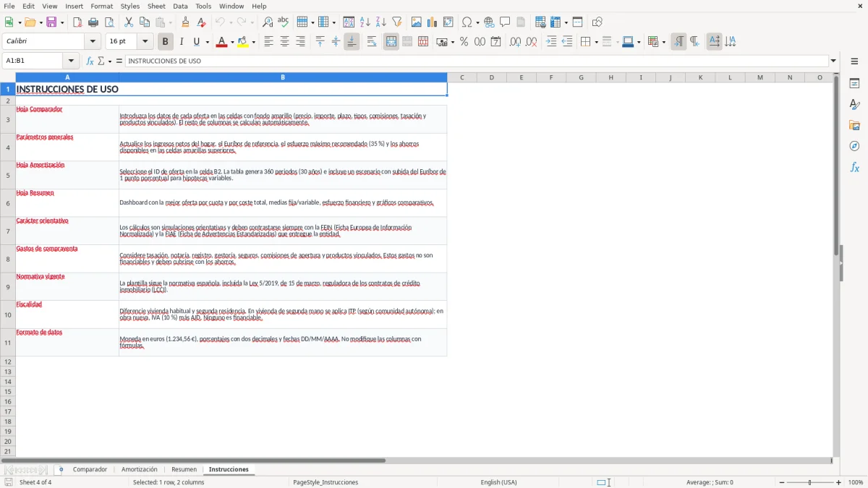The image size is (868, 488).
Task: Apply red font color swatch
Action: (221, 42)
